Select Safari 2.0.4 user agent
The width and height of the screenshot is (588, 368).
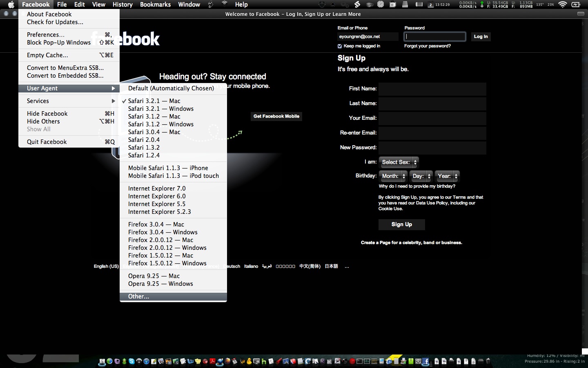click(x=173, y=140)
